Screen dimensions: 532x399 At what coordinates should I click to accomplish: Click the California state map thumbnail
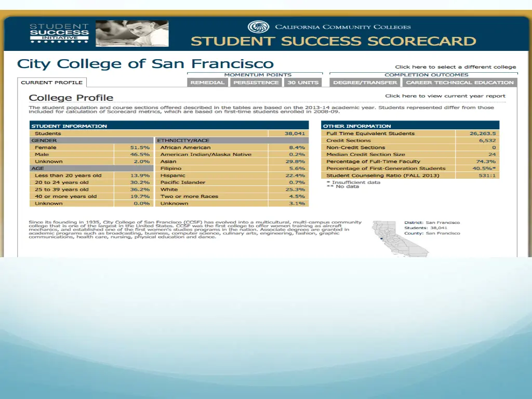[x=401, y=238]
